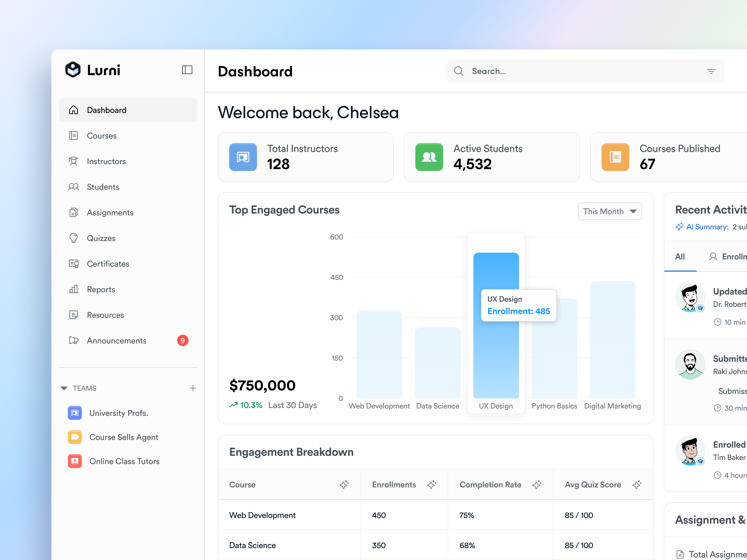Click the Active Students 4,532 value
Image resolution: width=747 pixels, height=560 pixels.
(472, 164)
